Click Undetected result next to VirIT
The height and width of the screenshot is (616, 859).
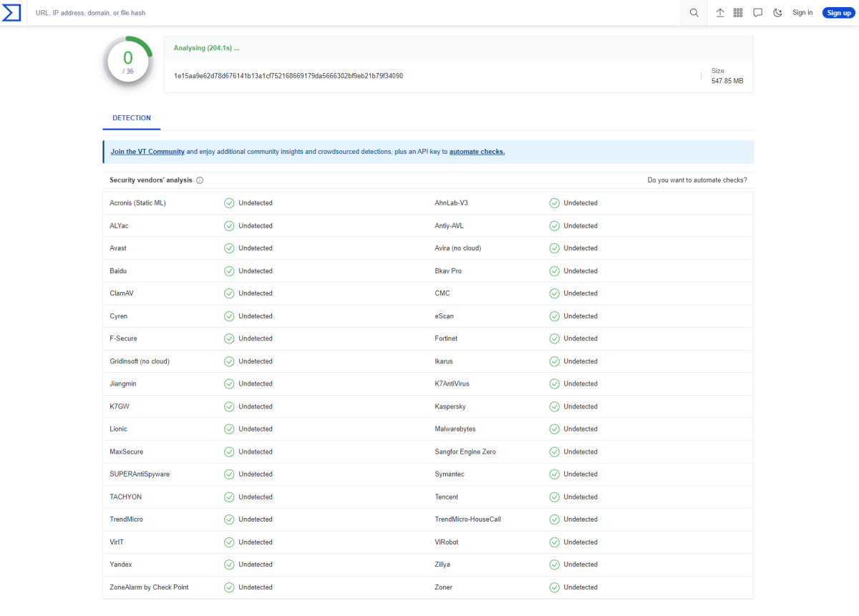tap(256, 542)
